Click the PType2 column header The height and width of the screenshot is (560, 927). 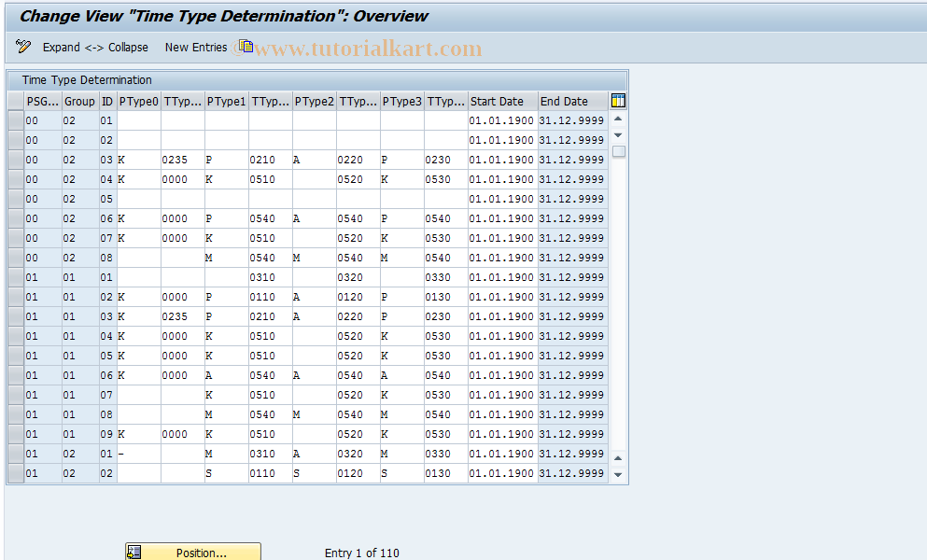point(314,101)
